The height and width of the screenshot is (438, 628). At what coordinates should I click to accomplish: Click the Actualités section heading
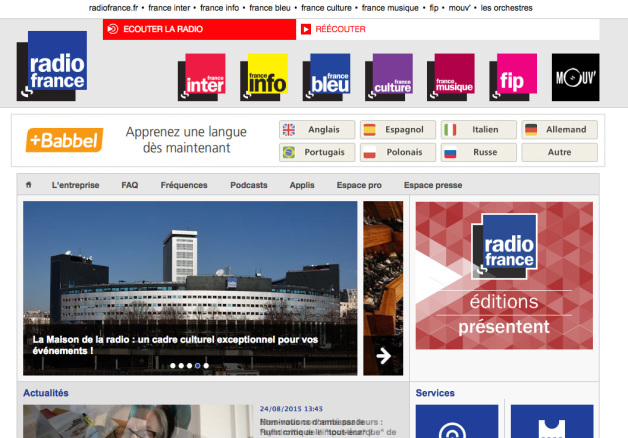click(46, 393)
